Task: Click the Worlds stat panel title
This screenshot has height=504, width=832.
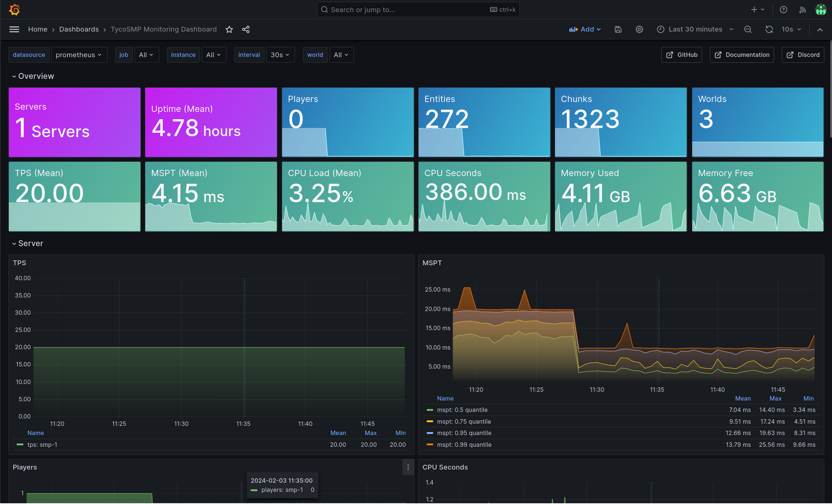Action: 712,99
